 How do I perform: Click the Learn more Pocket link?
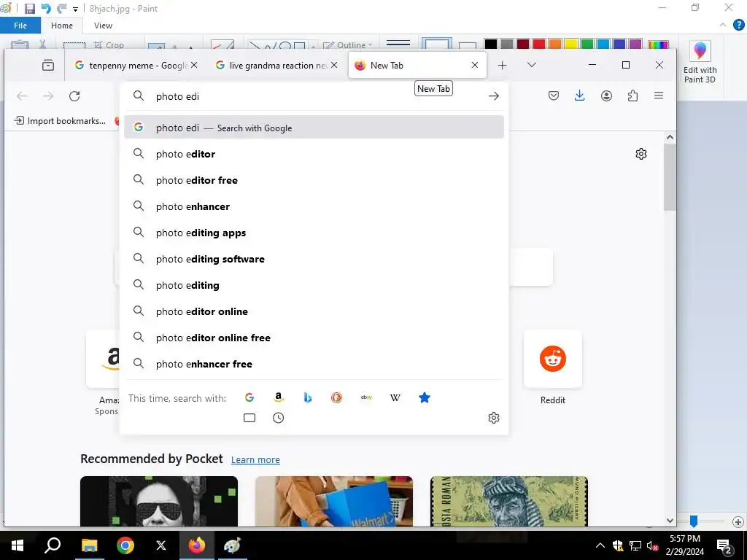click(255, 459)
